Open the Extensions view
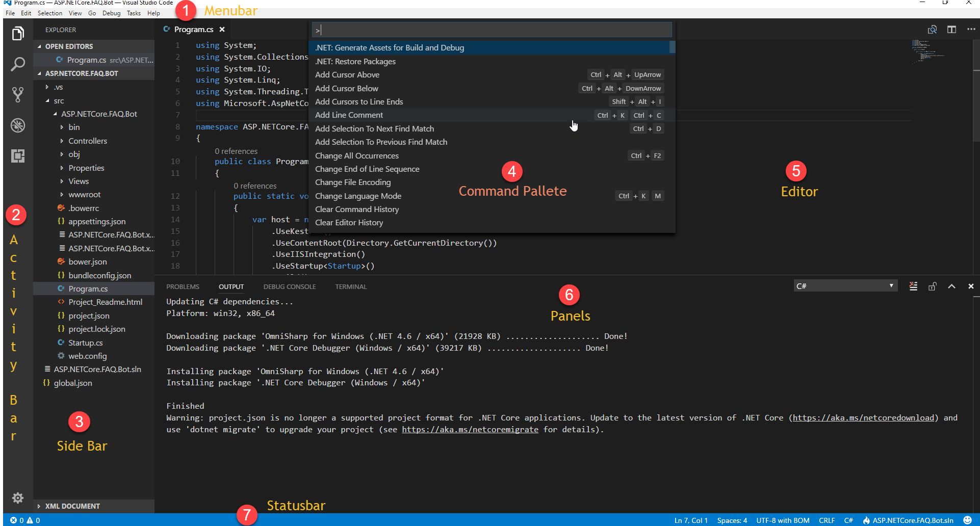The width and height of the screenshot is (980, 526). click(18, 156)
